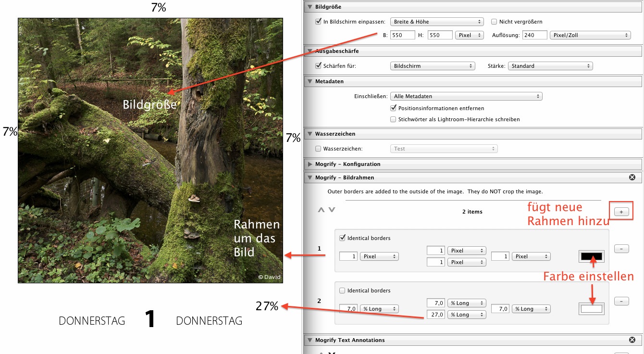644x354 pixels.
Task: Remove border 1 with its minus button
Action: coord(621,249)
